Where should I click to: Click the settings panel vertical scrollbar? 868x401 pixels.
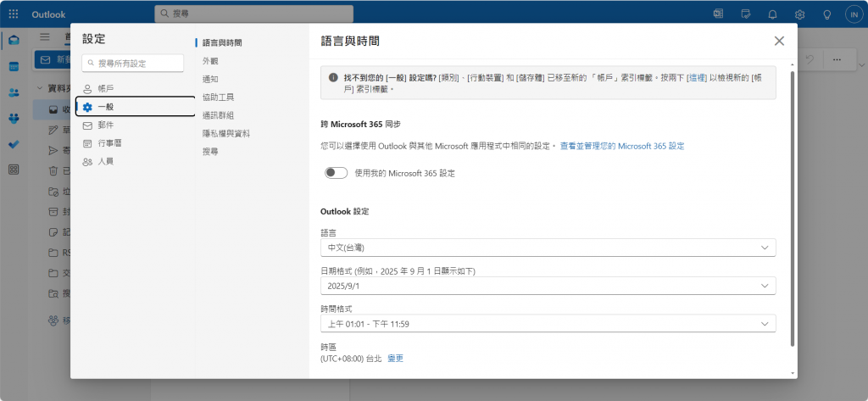coord(793,209)
